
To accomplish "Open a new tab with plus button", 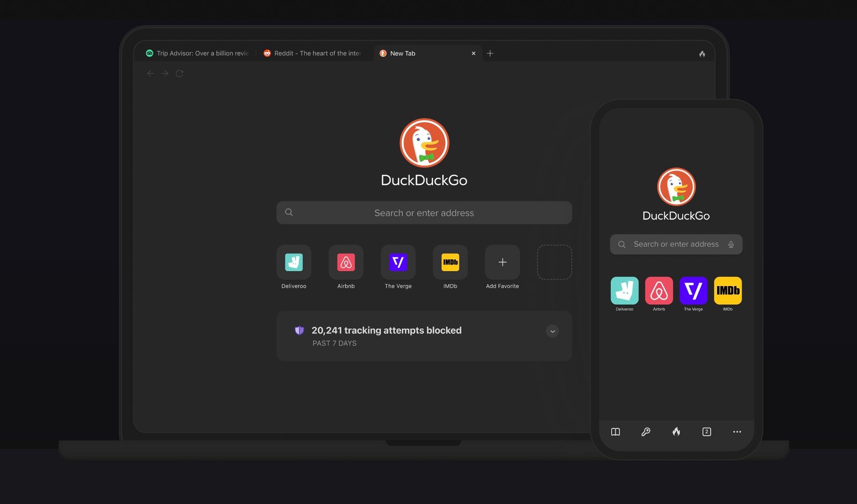I will pyautogui.click(x=490, y=54).
